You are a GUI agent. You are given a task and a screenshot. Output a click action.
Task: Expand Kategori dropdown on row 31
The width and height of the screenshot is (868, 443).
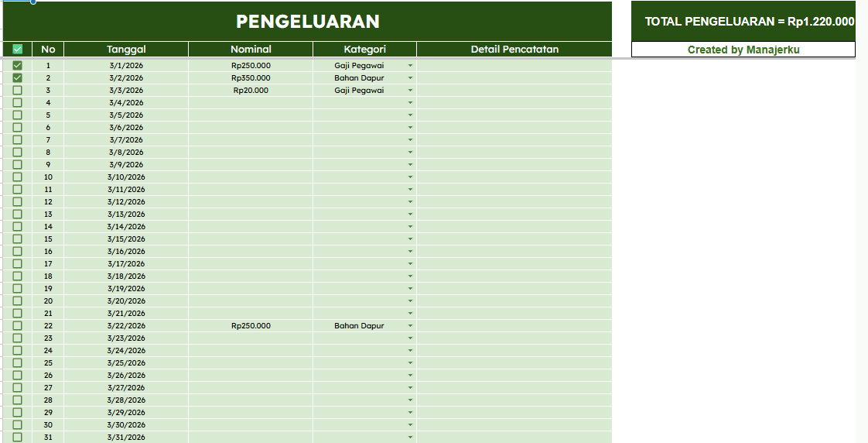[x=410, y=437]
